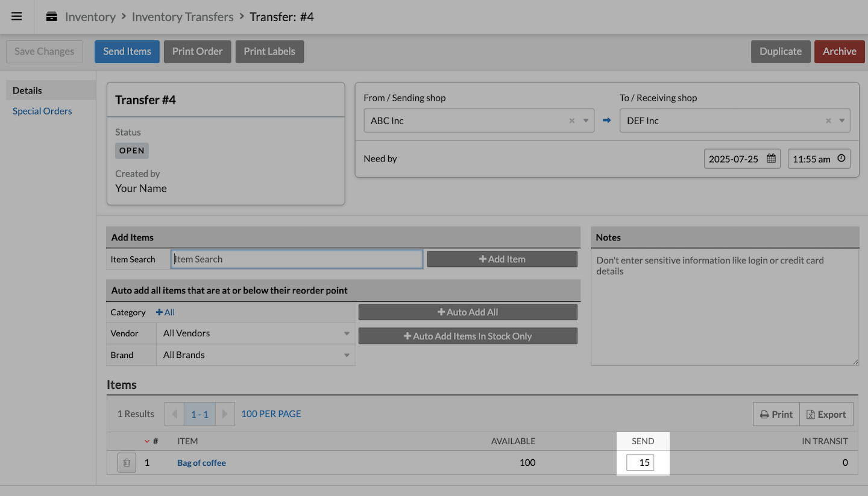Open the hamburger main menu

click(x=16, y=16)
